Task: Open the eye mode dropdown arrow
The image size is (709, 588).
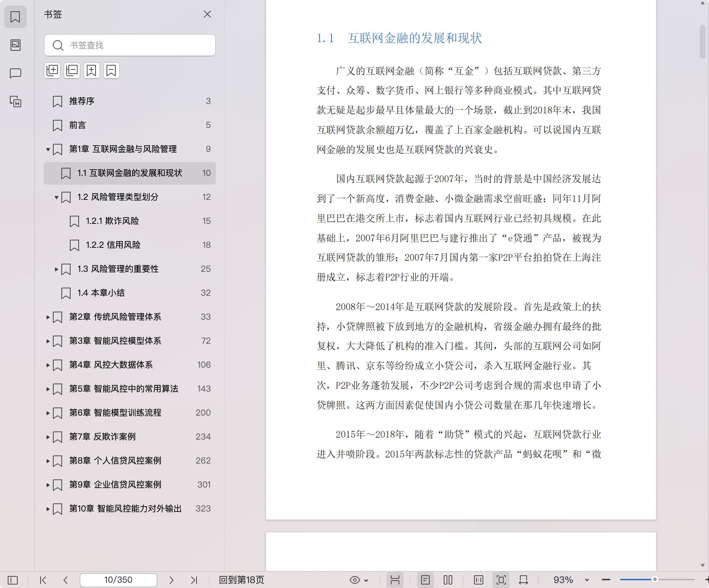Action: (366, 580)
